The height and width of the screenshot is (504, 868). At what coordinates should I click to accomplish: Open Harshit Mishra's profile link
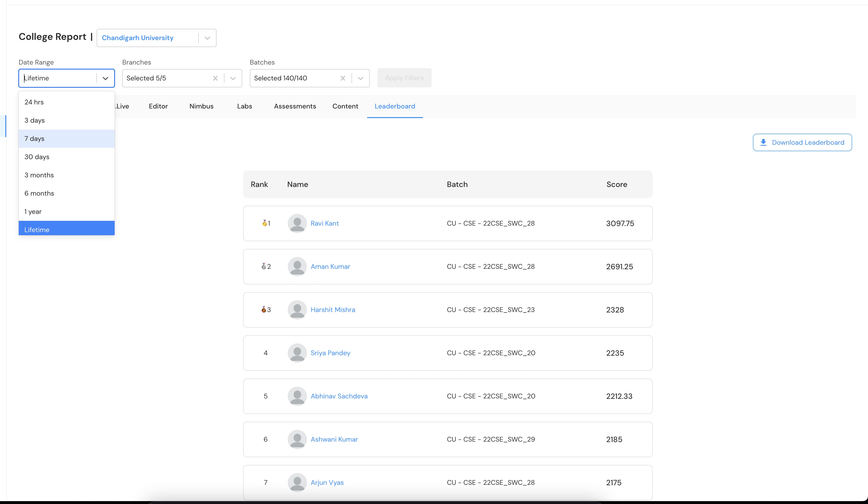click(x=333, y=310)
